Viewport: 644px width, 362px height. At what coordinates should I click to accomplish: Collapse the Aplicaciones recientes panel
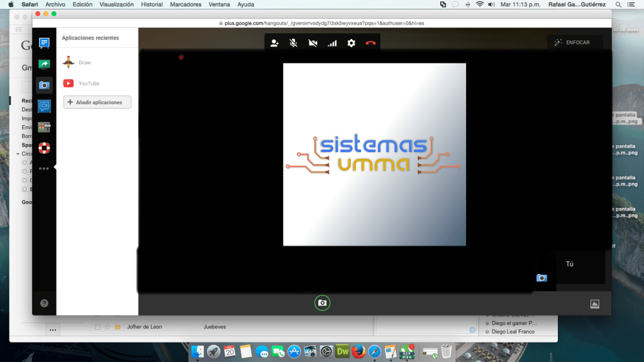tap(54, 167)
